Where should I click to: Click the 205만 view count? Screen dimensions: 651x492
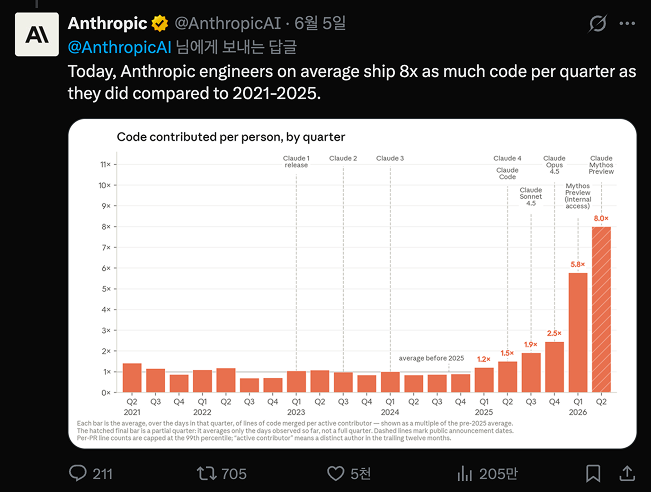(x=498, y=474)
